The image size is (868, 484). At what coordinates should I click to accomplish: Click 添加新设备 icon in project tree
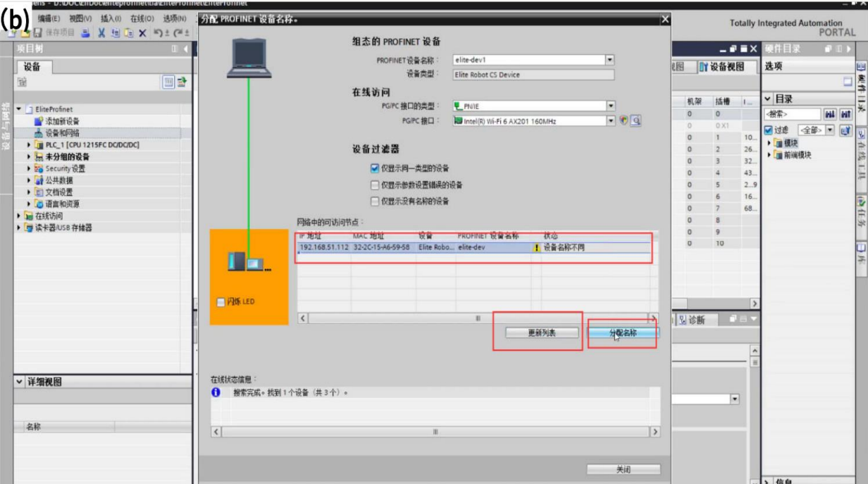point(39,121)
